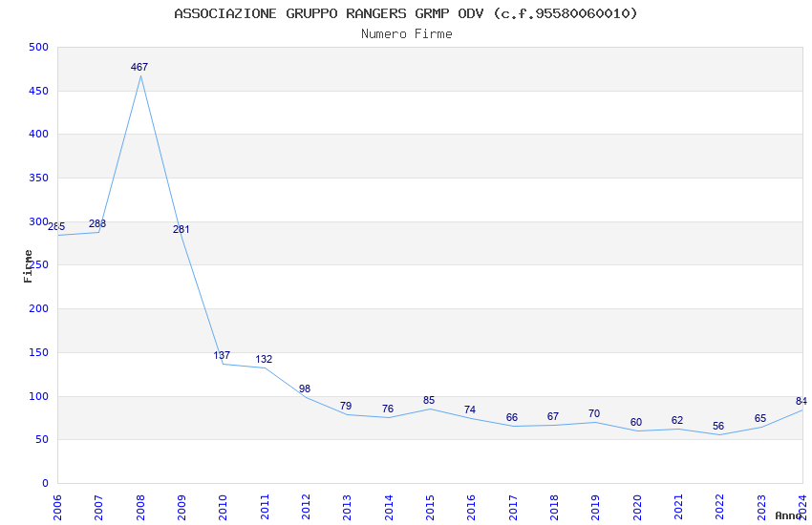812x525 pixels.
Task: Click the 2020 year label
Action: [637, 508]
